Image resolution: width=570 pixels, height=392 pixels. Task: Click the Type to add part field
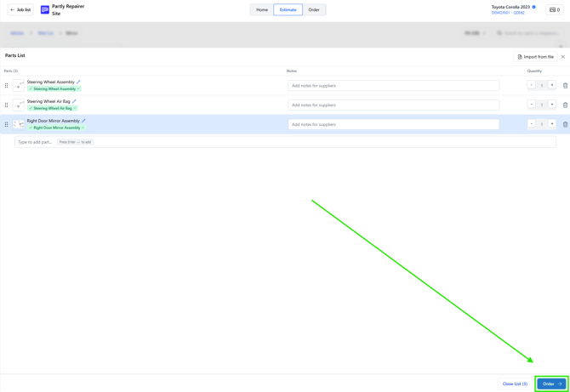pos(285,142)
